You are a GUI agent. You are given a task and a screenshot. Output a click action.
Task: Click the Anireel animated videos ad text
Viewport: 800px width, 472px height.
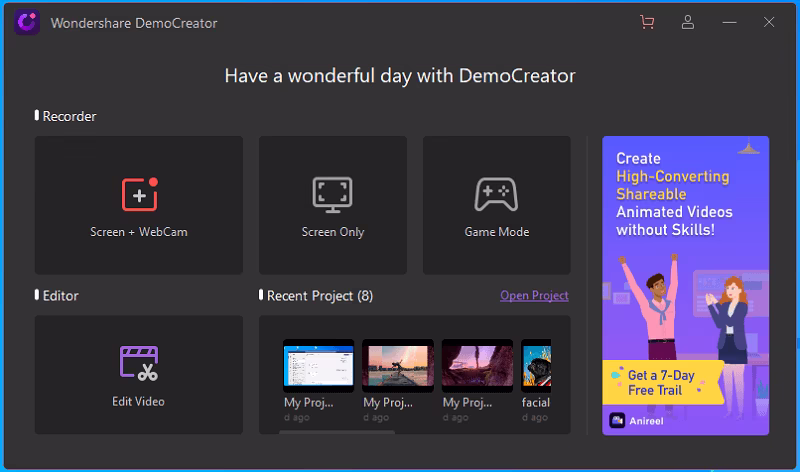(x=674, y=194)
